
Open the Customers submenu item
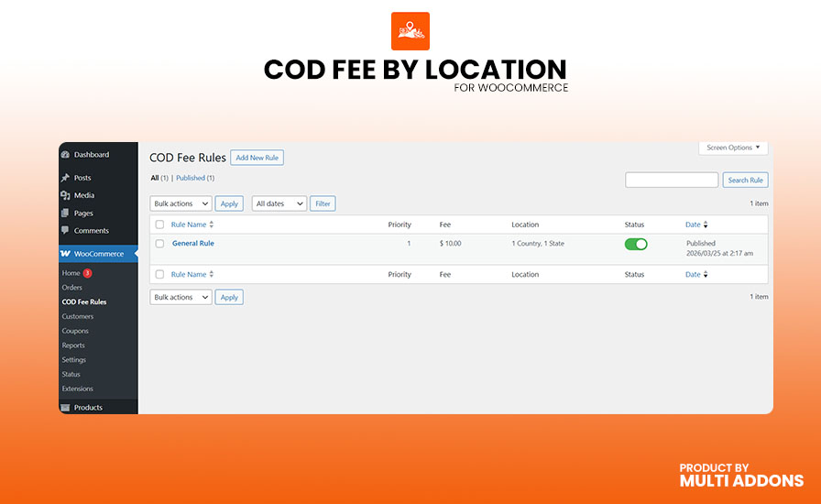[78, 316]
